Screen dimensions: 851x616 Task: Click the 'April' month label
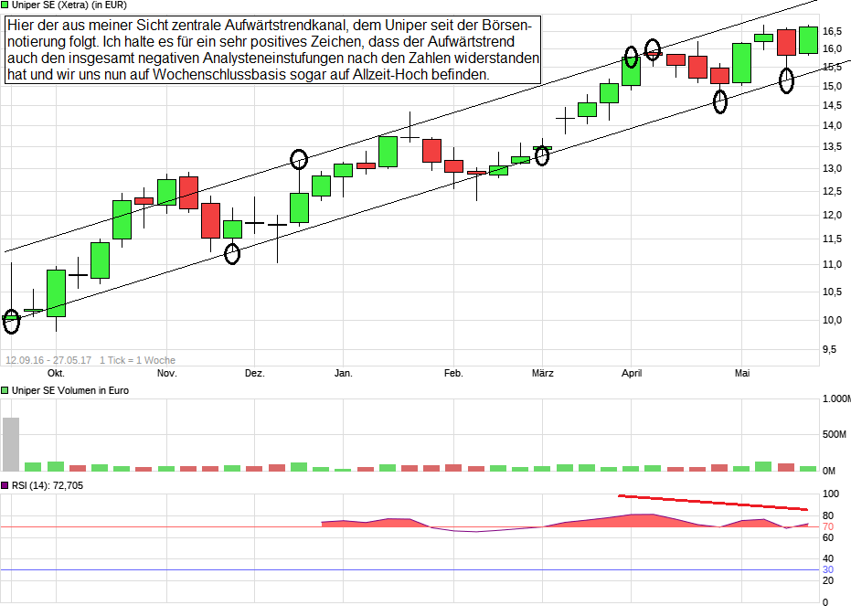tap(632, 373)
